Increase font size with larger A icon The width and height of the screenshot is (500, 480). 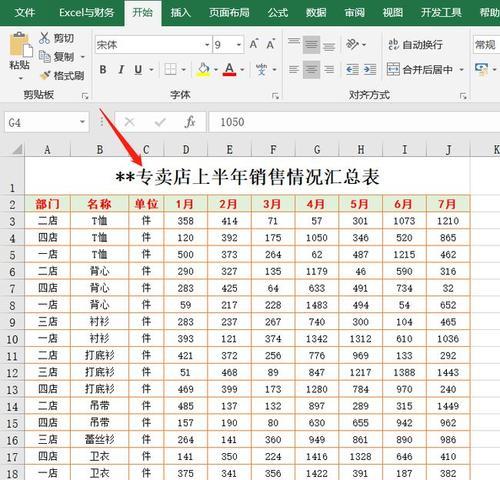point(254,44)
